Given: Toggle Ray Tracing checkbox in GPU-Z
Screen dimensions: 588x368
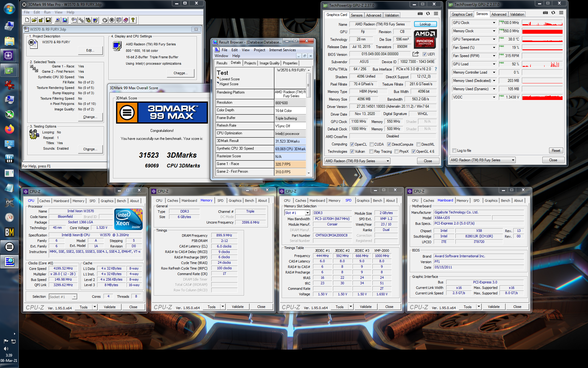Looking at the screenshot, I should click(x=371, y=151).
